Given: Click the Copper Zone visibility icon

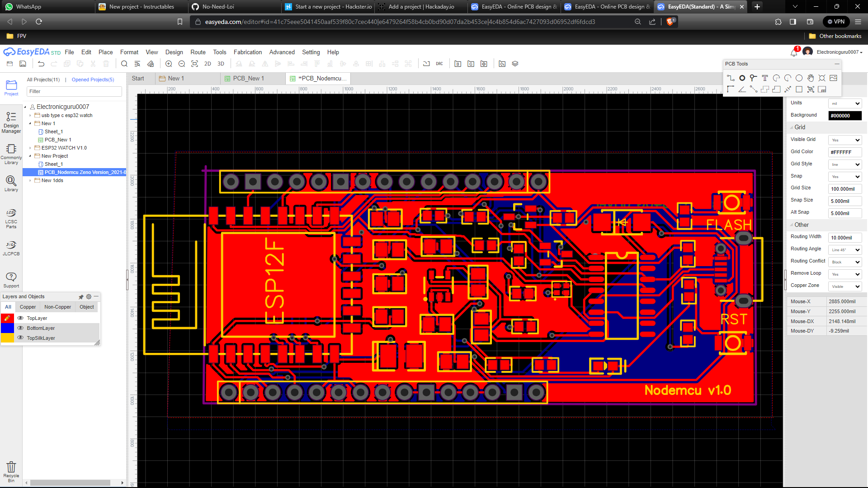Looking at the screenshot, I should pos(844,286).
